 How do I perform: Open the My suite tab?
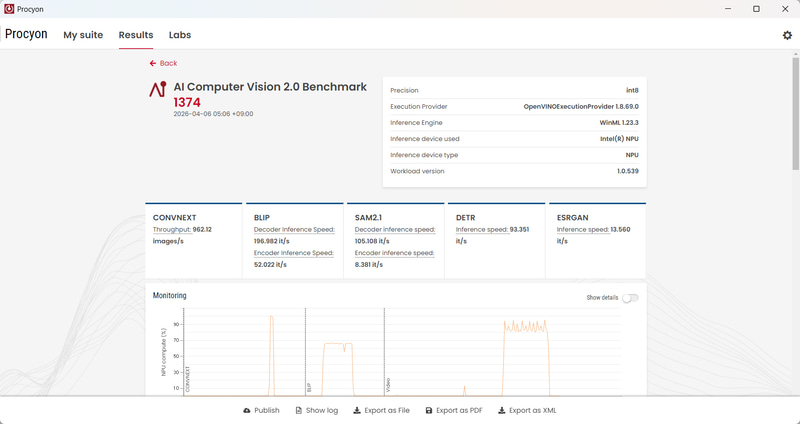pos(83,35)
